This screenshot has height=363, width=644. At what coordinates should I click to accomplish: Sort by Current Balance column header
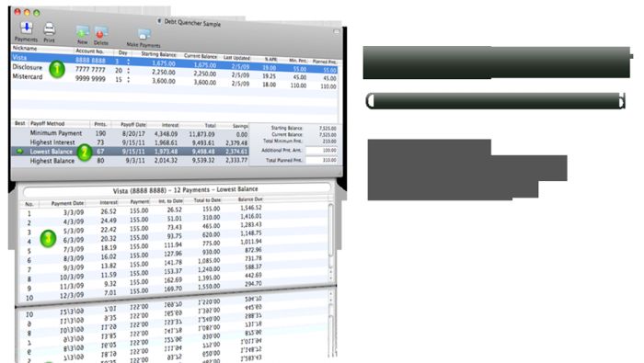point(200,56)
